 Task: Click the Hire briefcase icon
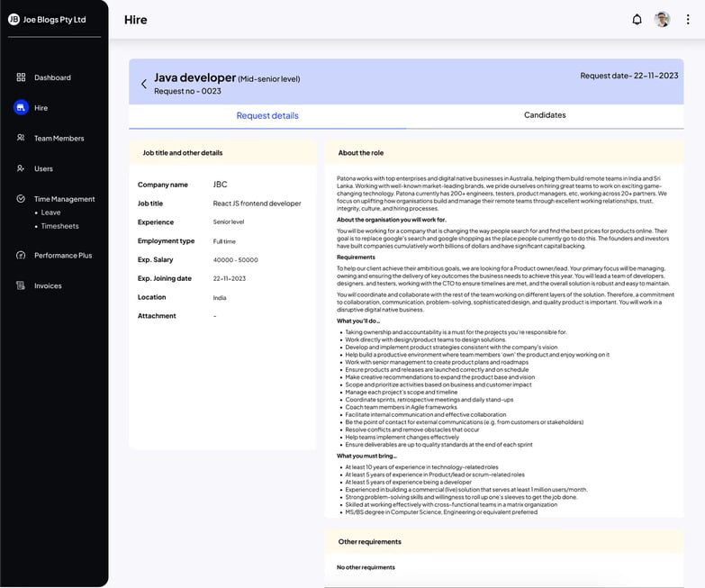(x=21, y=108)
